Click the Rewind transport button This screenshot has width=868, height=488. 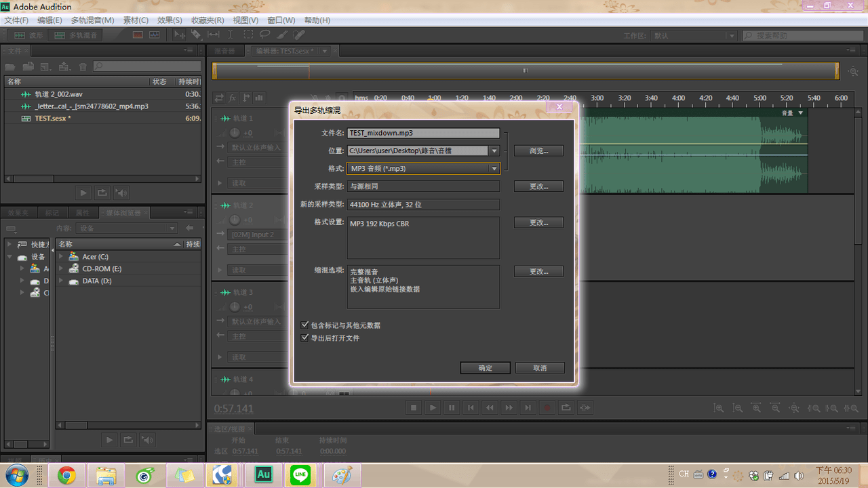point(490,407)
